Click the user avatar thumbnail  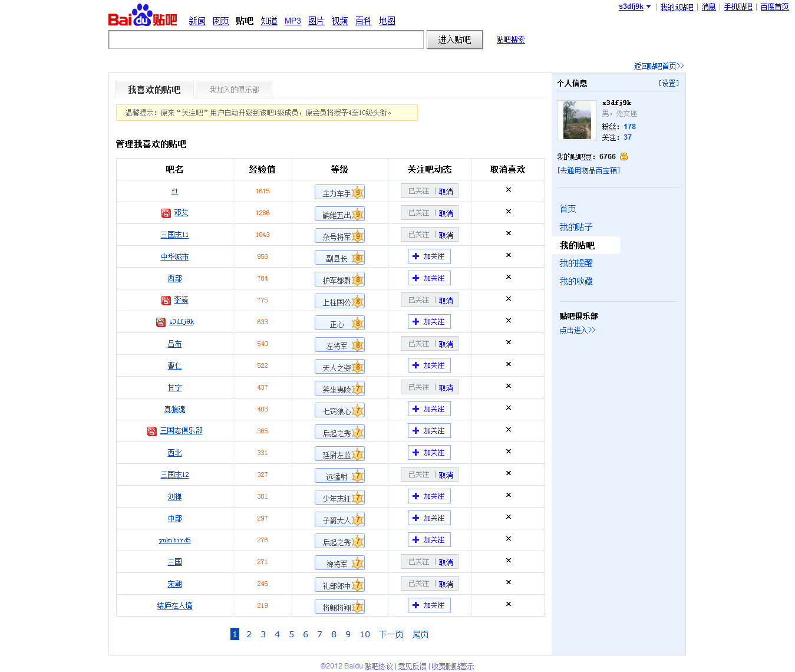point(577,120)
